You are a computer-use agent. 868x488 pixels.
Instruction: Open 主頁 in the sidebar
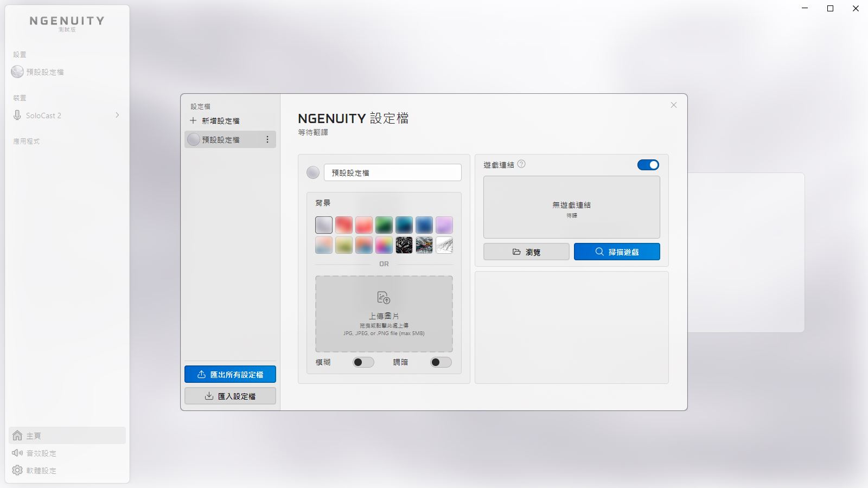[67, 435]
